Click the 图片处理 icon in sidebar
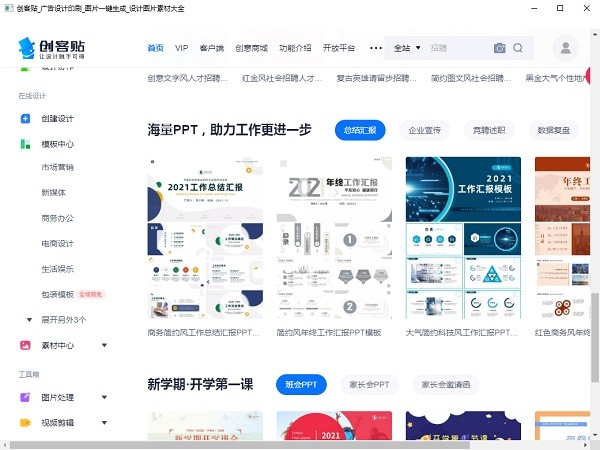Image resolution: width=600 pixels, height=450 pixels. coord(25,397)
